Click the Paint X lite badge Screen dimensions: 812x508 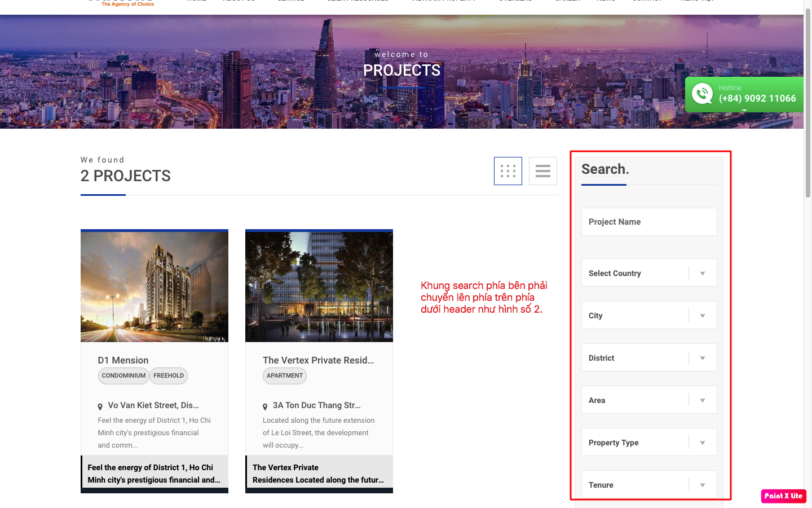point(783,496)
